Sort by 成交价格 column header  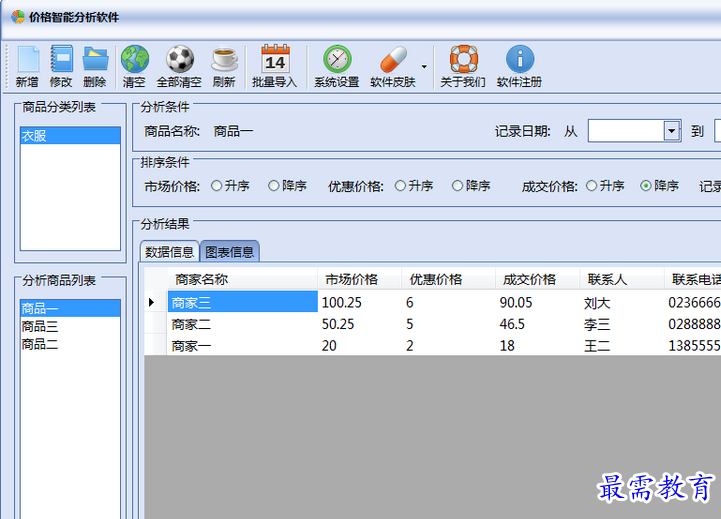(538, 279)
